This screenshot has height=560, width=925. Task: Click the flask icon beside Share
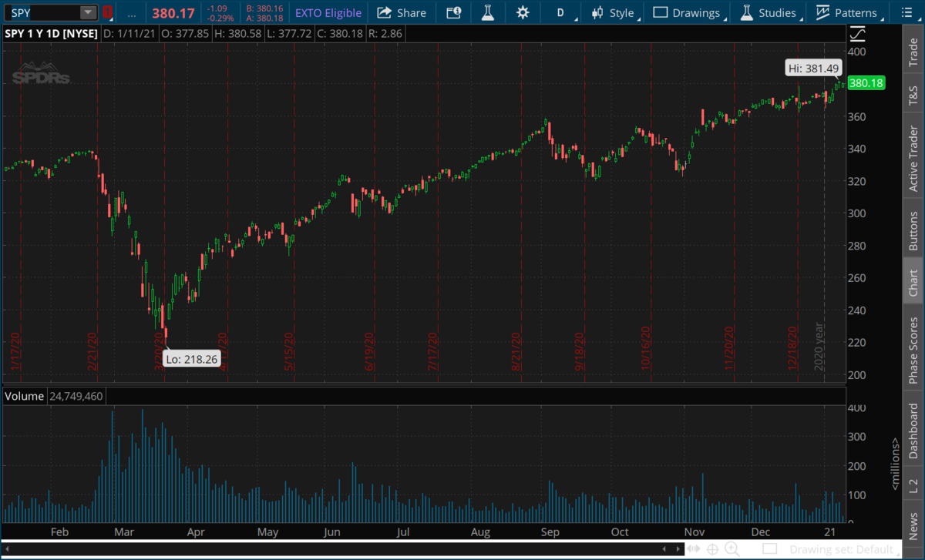point(487,12)
